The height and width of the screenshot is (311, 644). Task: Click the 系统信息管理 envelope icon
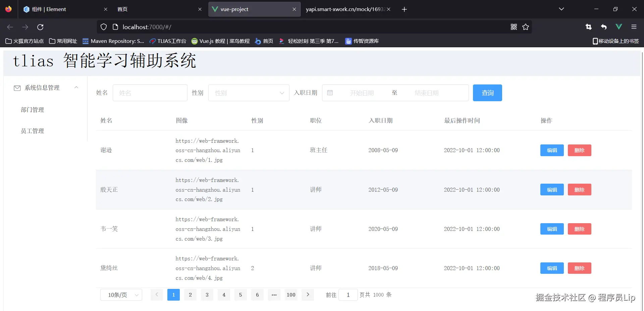click(17, 88)
